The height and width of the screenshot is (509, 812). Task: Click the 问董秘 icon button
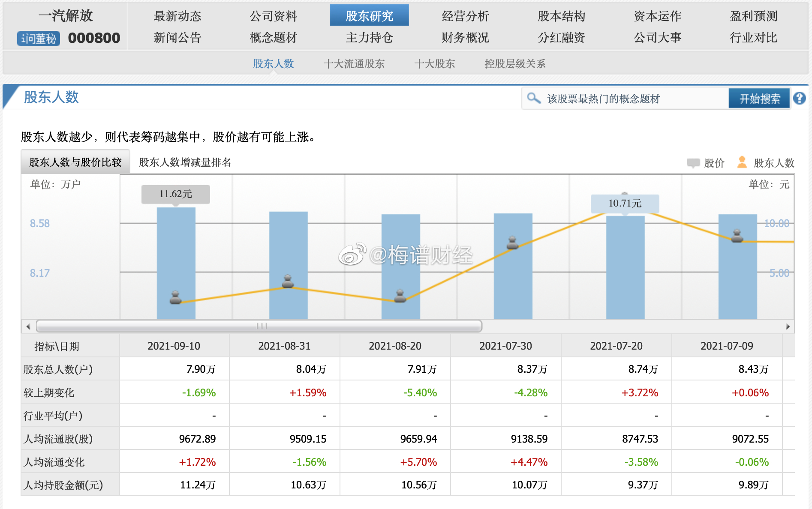click(x=38, y=38)
